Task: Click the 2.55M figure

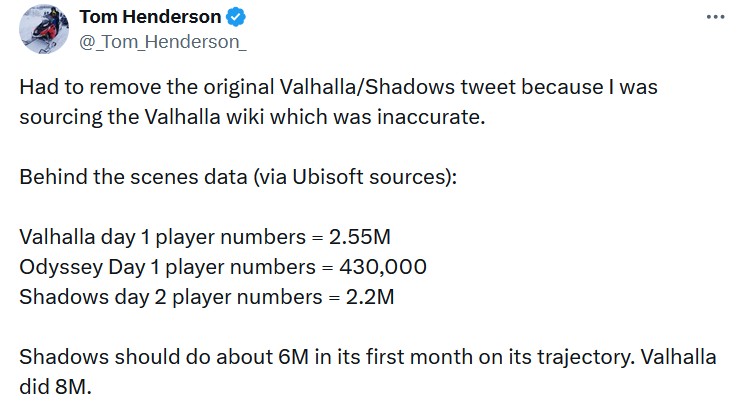Action: coord(360,237)
